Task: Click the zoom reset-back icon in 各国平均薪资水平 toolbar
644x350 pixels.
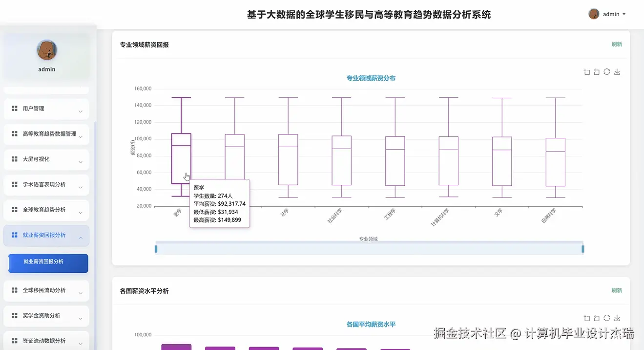Action: tap(597, 318)
